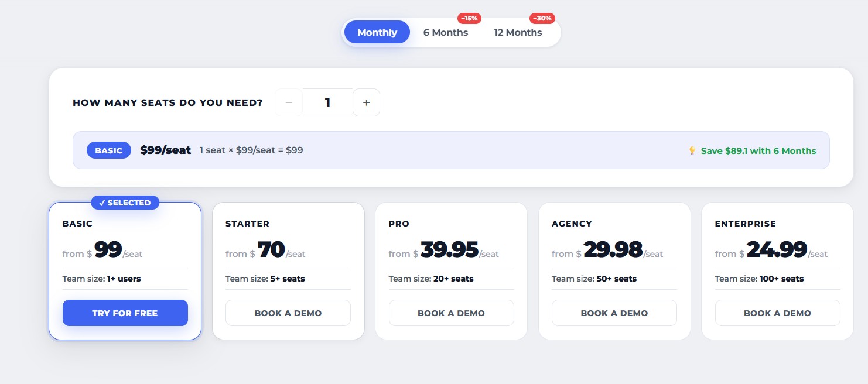Click the lightbulb icon beside the savings message
The image size is (868, 384).
point(692,150)
